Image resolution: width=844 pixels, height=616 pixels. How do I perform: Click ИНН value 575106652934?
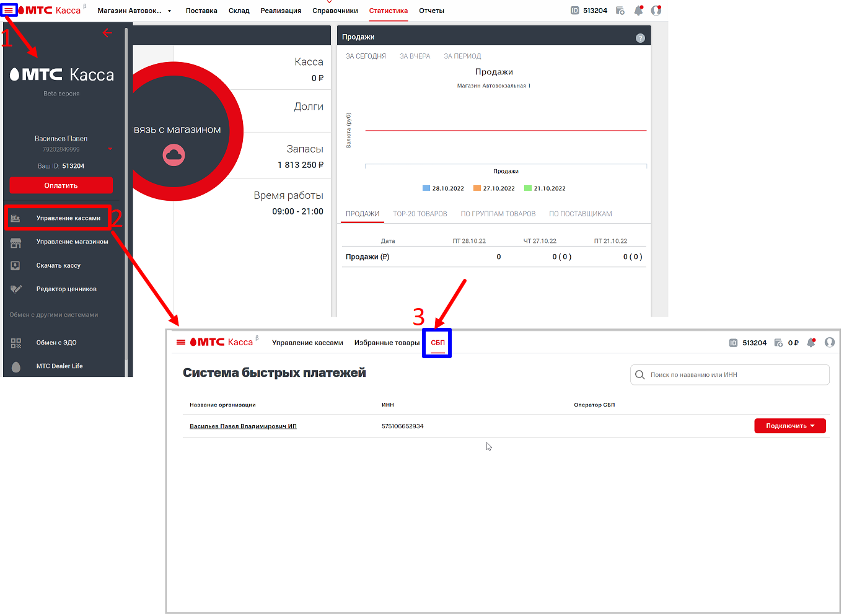click(403, 426)
